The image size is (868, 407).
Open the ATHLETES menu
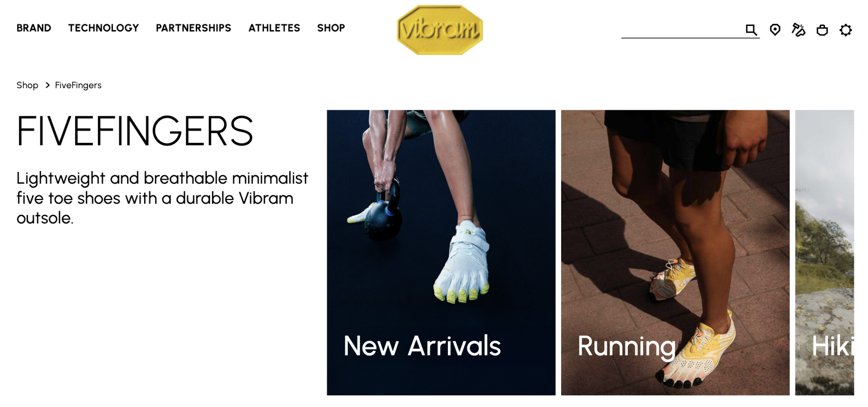[274, 28]
